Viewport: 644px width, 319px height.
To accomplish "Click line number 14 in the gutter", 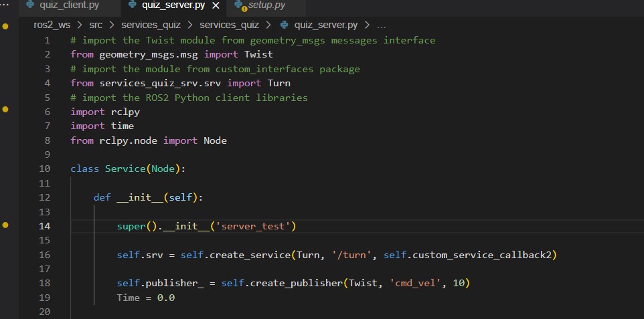I will [x=44, y=226].
